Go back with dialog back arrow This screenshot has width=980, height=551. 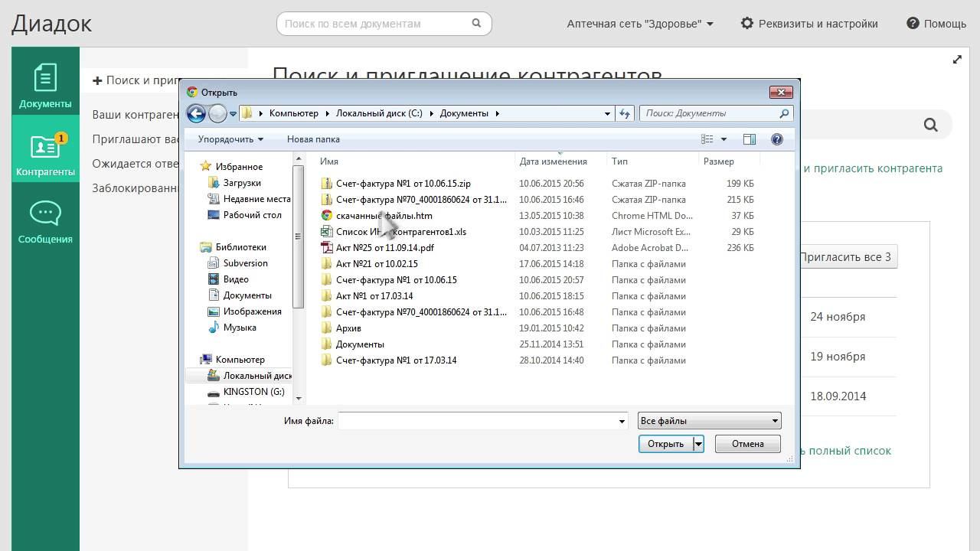[x=196, y=113]
